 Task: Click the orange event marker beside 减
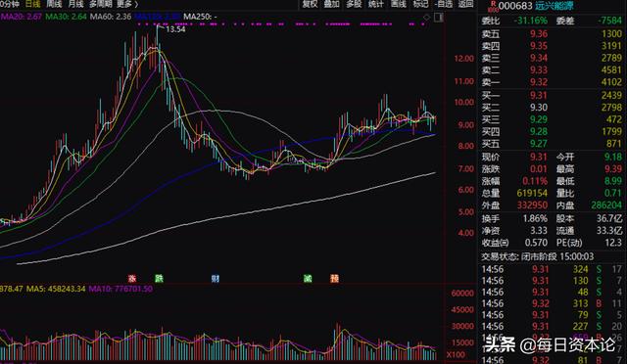pyautogui.click(x=334, y=278)
